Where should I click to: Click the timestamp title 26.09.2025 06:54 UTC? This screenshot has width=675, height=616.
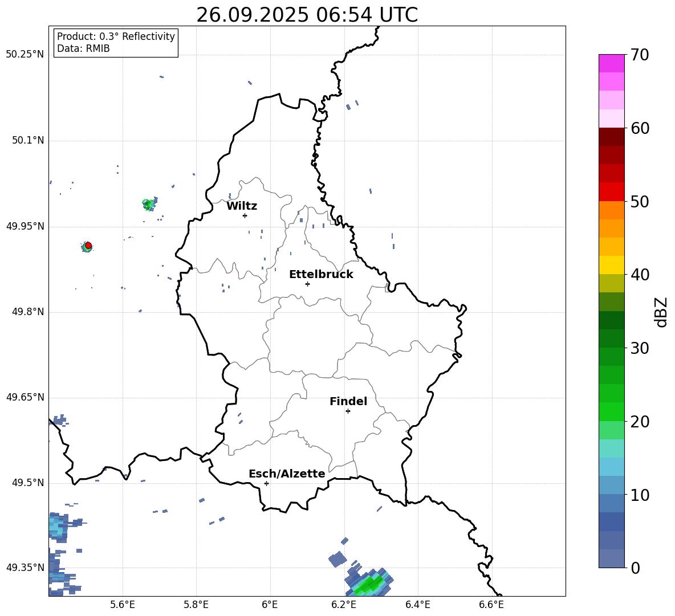click(307, 15)
